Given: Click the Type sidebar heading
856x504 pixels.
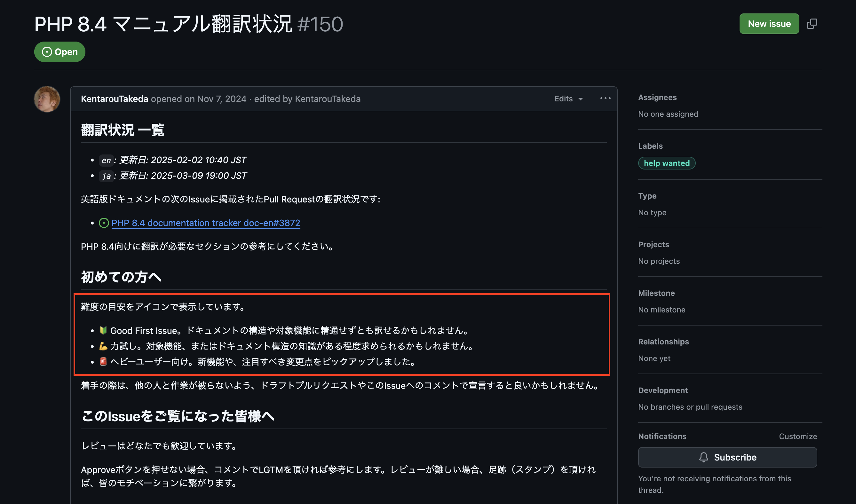Looking at the screenshot, I should pos(647,196).
